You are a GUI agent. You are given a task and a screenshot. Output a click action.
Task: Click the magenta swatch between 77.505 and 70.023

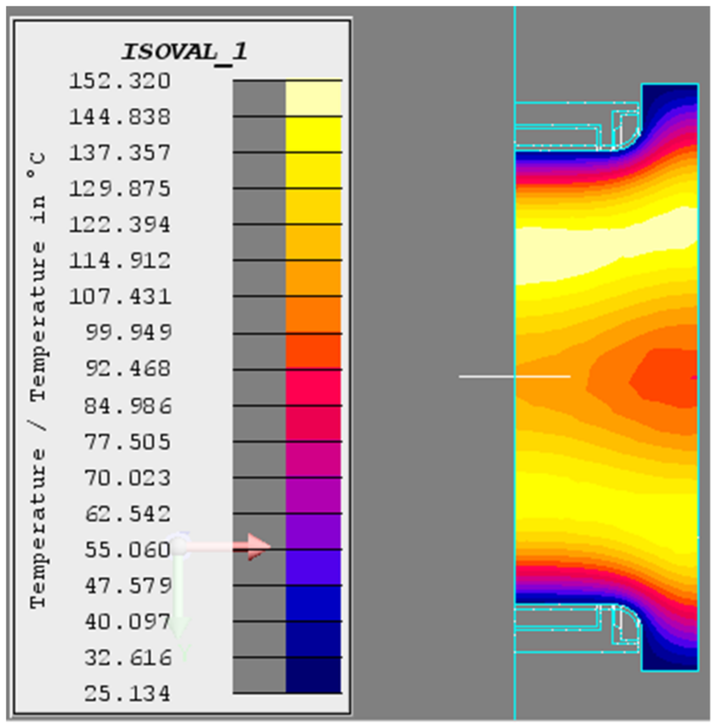(x=313, y=459)
